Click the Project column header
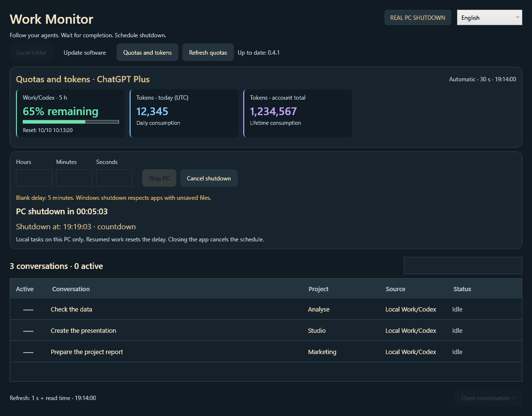 pos(318,289)
